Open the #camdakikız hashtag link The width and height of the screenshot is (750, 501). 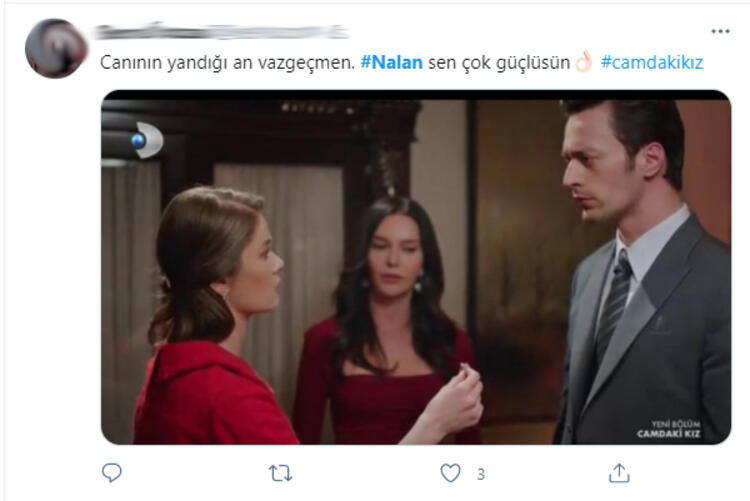point(652,63)
